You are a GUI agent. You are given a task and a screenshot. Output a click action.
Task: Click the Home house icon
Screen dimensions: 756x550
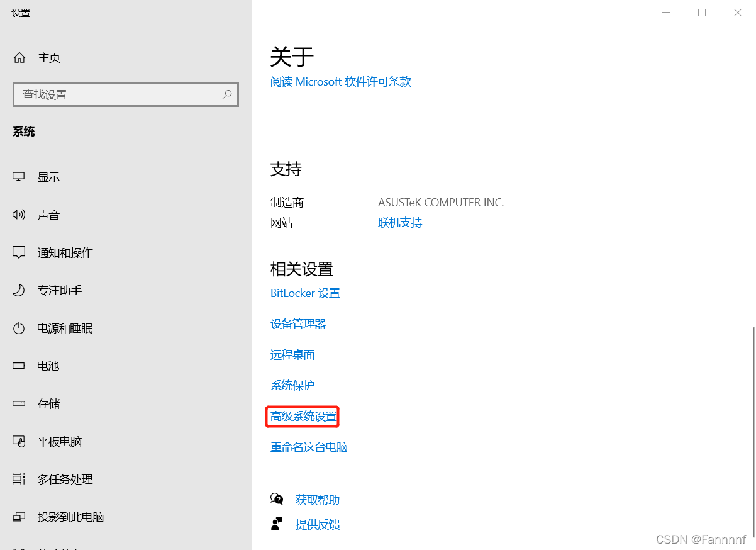19,58
